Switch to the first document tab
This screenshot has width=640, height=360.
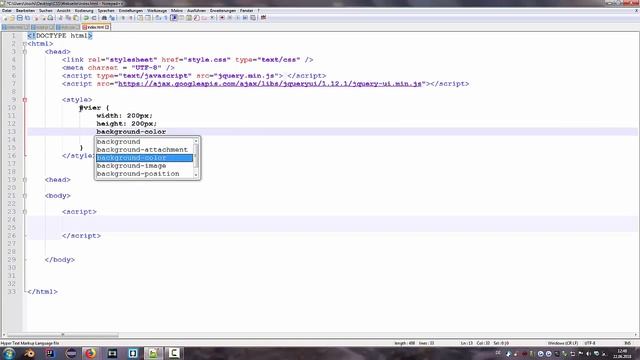[16, 27]
